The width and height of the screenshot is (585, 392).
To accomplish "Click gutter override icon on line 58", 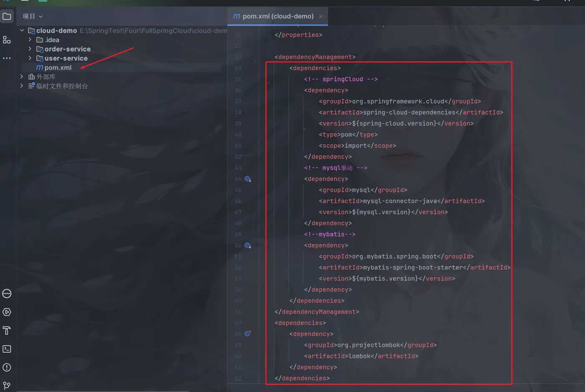I will (x=248, y=333).
